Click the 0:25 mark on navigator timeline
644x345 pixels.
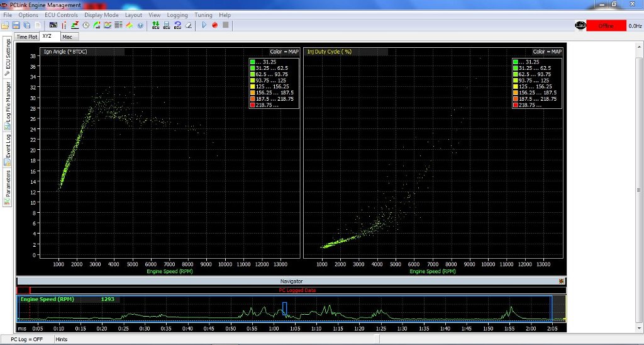(123, 329)
